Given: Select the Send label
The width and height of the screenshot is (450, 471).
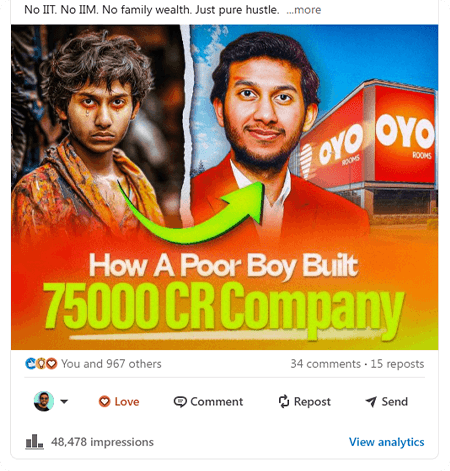Looking at the screenshot, I should point(394,402).
